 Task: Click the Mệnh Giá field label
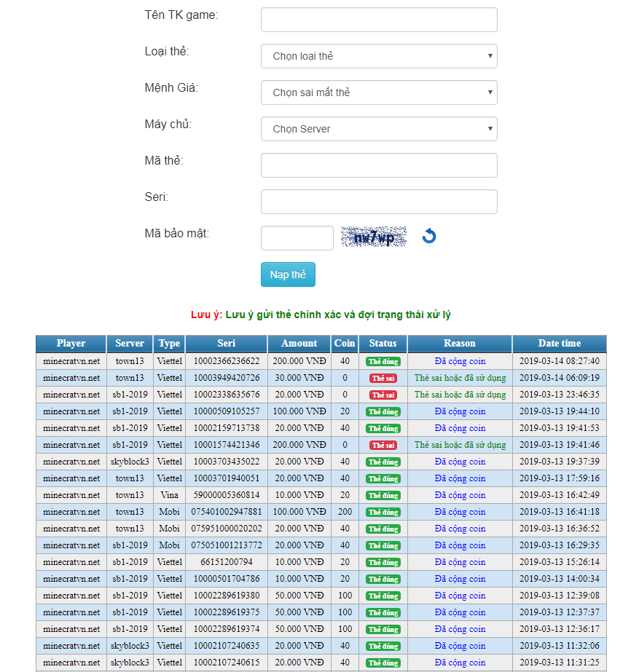pyautogui.click(x=171, y=88)
